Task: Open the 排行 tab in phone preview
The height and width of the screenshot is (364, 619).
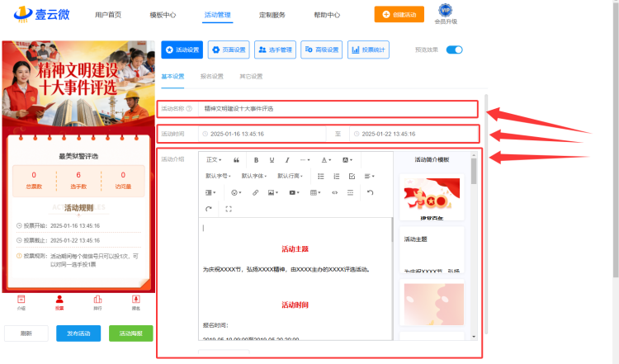Action: click(x=97, y=302)
